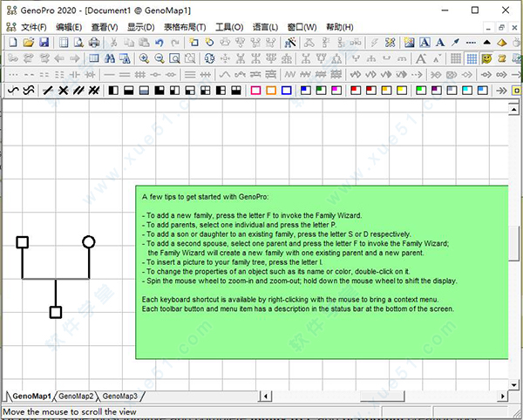Screen dimensions: 523x420
Task: Select the green getting-started tips box
Action: tap(322, 273)
